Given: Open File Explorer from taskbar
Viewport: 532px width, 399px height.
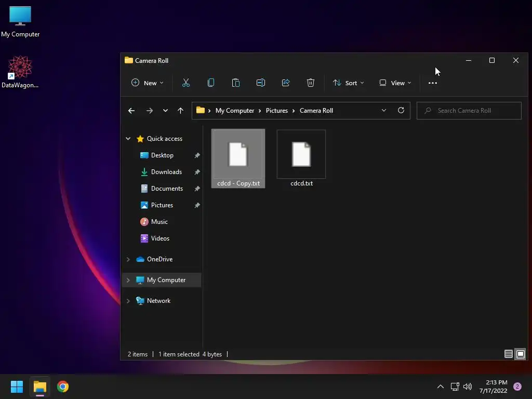Looking at the screenshot, I should click(x=39, y=387).
